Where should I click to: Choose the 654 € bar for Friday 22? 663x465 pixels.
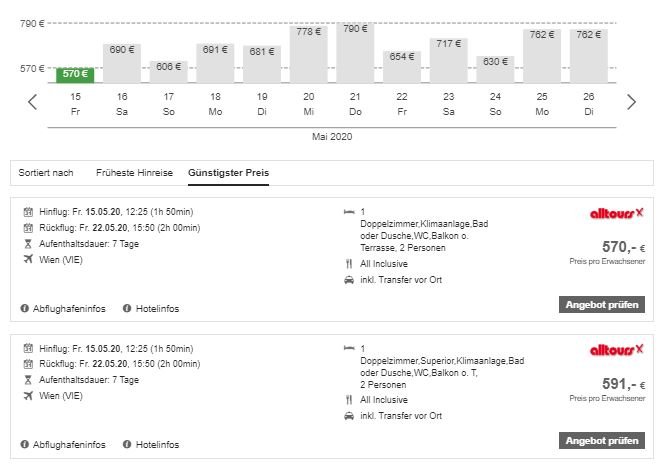pos(402,67)
